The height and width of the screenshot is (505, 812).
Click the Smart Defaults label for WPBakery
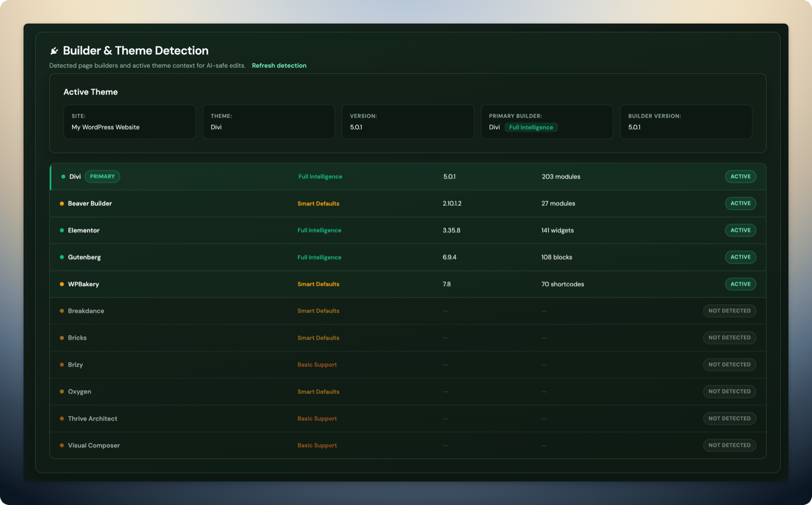pos(318,284)
